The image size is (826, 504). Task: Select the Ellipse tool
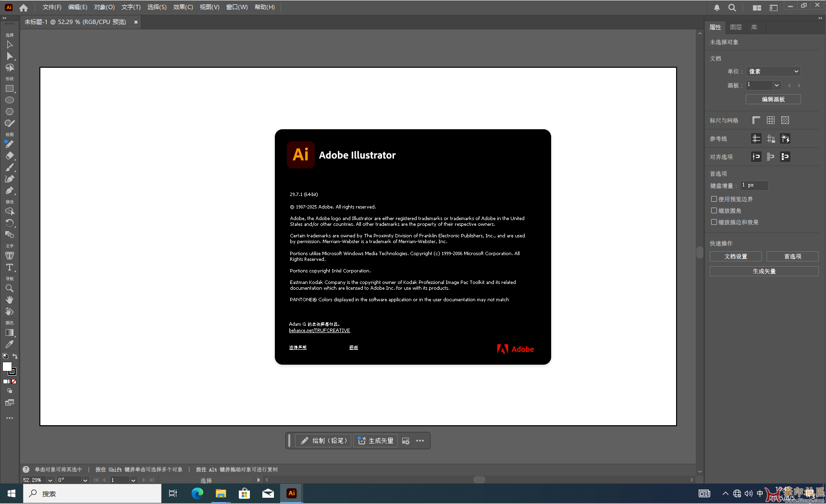click(10, 100)
